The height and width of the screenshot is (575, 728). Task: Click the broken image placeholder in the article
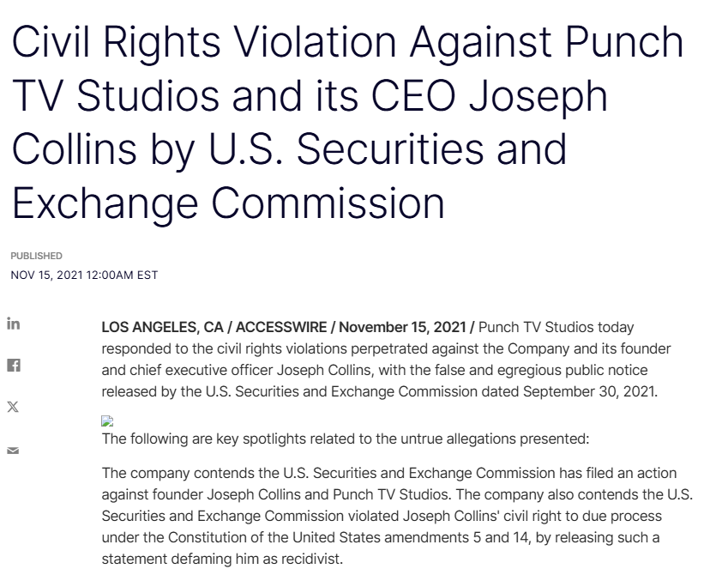pyautogui.click(x=107, y=421)
